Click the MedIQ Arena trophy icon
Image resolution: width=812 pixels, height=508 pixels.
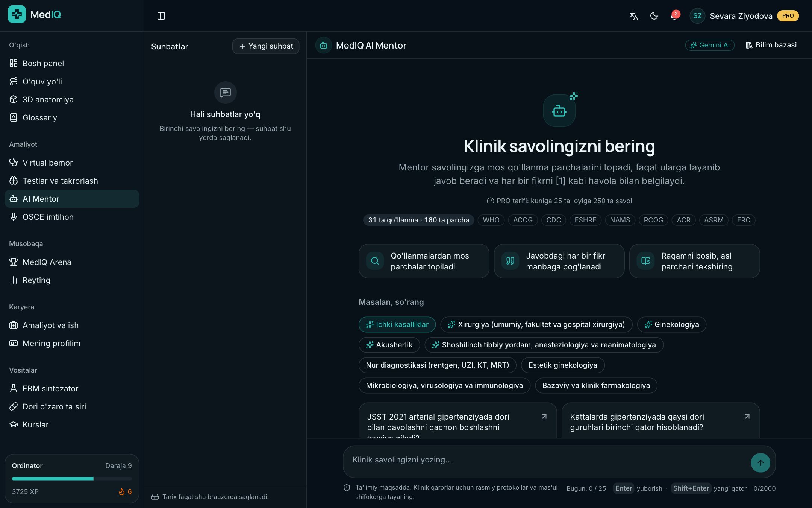(14, 262)
